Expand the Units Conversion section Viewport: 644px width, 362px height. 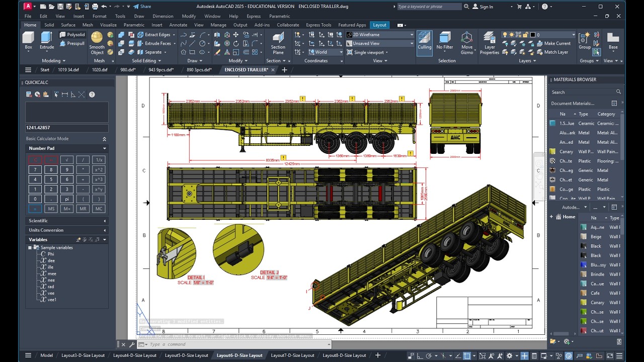tap(67, 230)
